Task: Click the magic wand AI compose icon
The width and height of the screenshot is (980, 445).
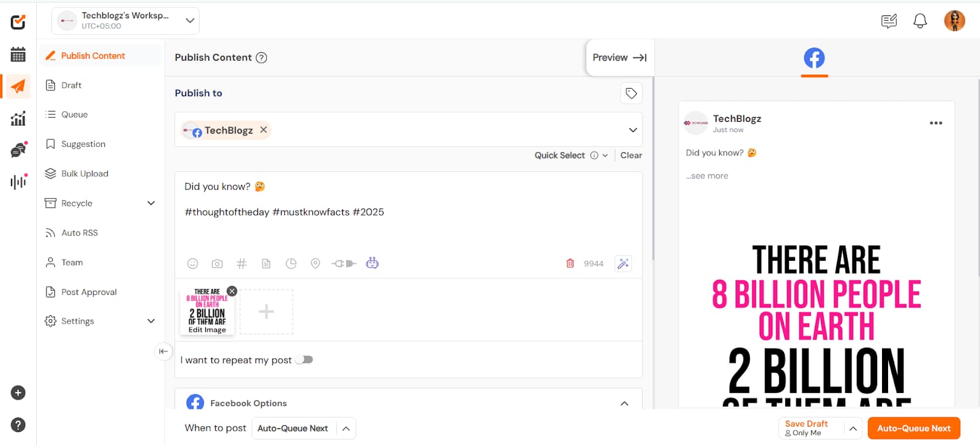Action: [x=623, y=264]
